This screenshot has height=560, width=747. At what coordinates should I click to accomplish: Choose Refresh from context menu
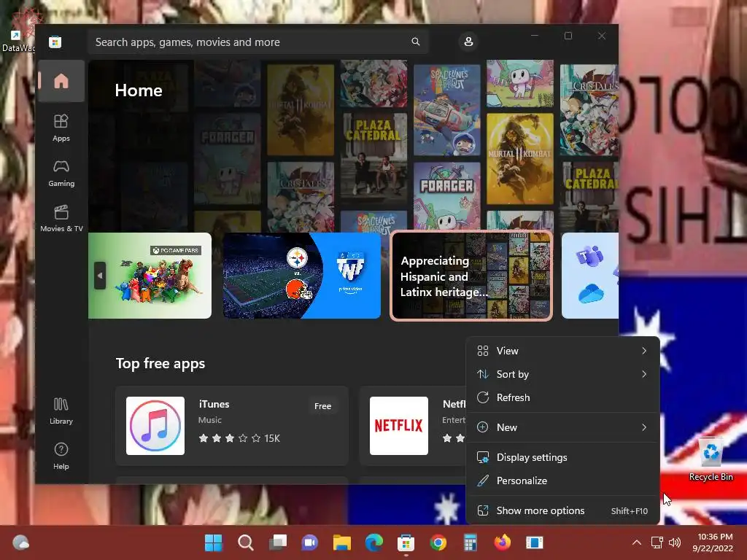562,397
